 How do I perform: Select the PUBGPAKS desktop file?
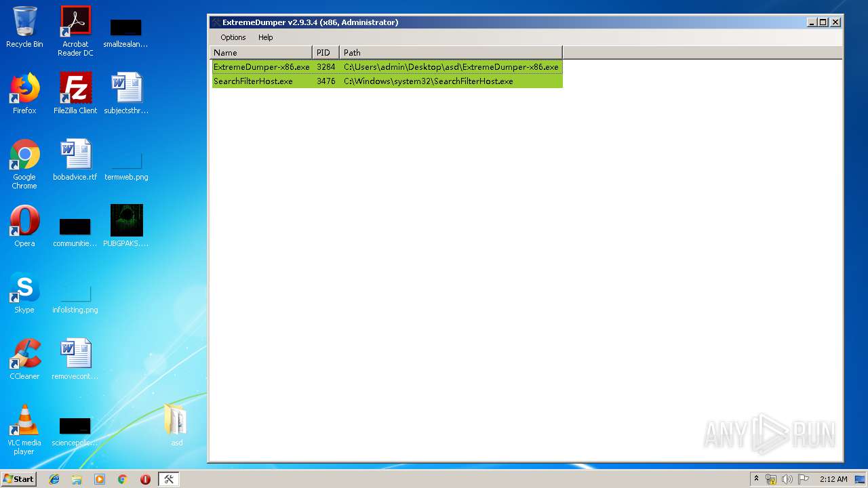click(126, 226)
